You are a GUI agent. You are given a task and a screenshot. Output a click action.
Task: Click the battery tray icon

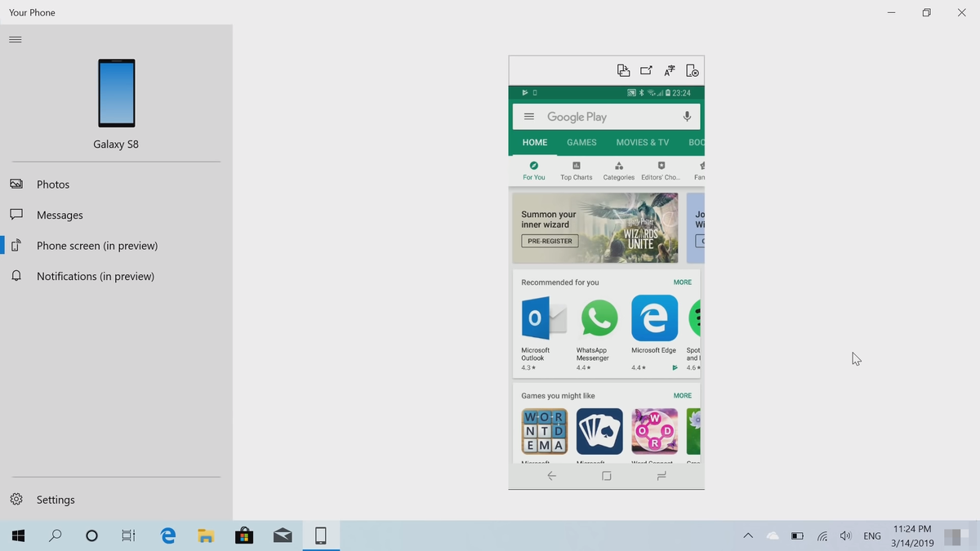[x=797, y=535]
